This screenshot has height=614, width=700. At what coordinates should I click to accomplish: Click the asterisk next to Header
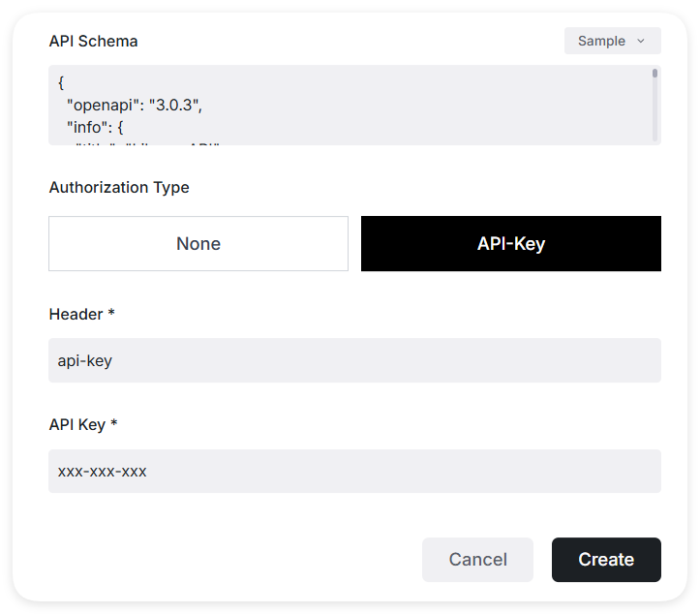click(x=112, y=314)
